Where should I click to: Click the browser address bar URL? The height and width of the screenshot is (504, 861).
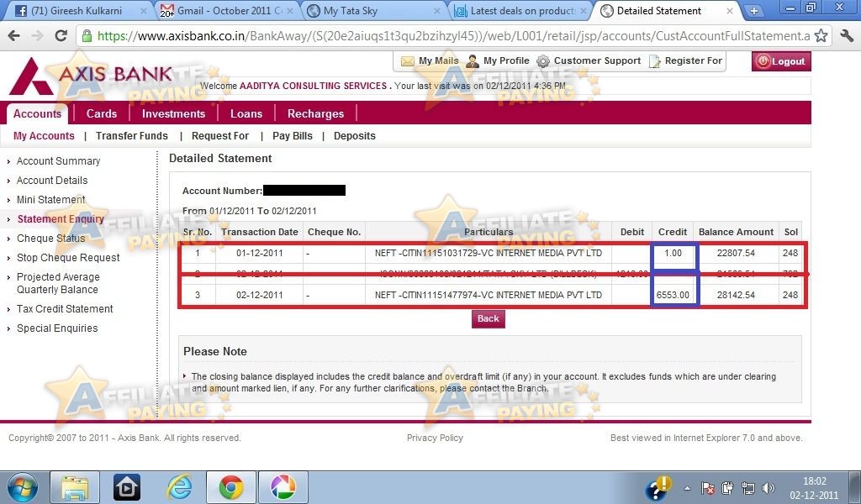pyautogui.click(x=453, y=36)
